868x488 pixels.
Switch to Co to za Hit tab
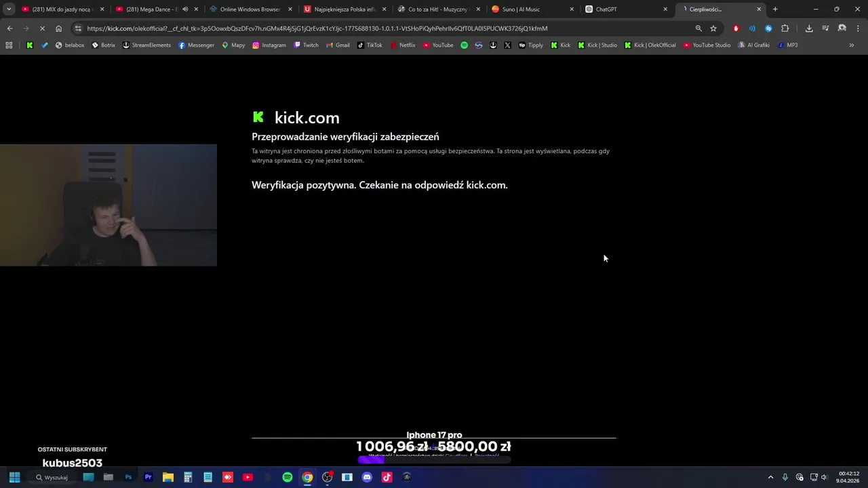[438, 9]
